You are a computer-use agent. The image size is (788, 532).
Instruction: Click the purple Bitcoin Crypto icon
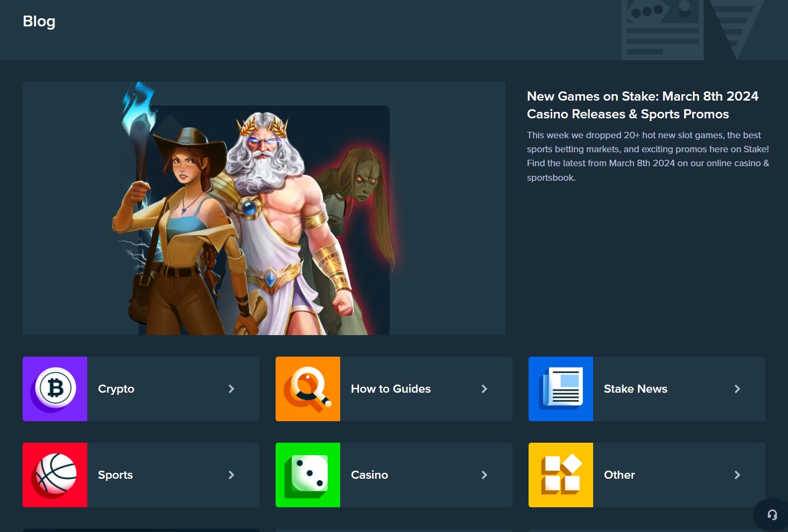(x=55, y=389)
